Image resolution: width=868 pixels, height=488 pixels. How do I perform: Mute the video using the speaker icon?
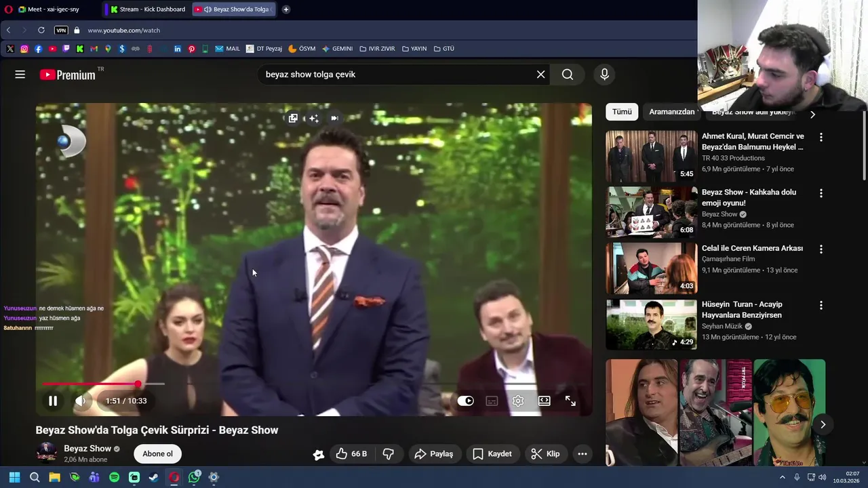pos(81,401)
